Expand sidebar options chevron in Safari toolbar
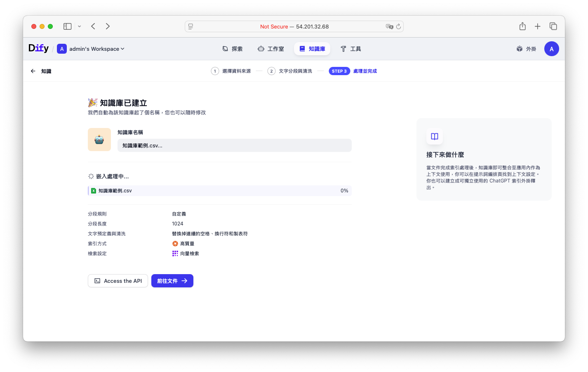 tap(80, 26)
